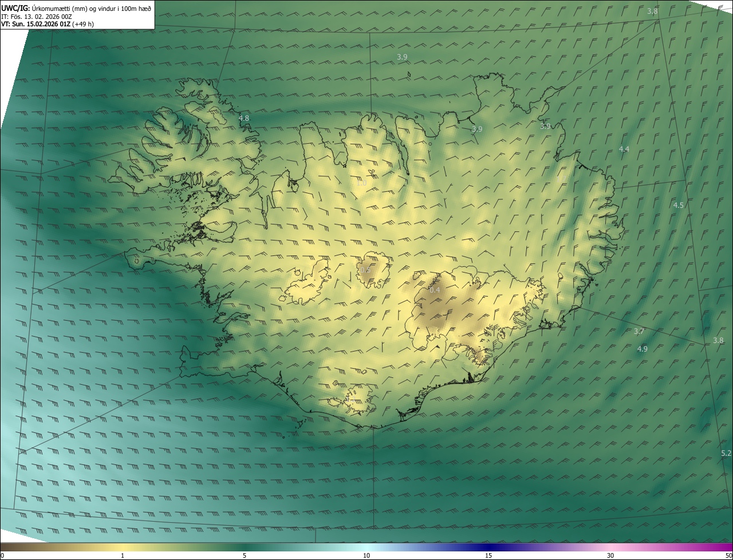Select the colour scale tick label 30
This screenshot has height=560, width=733.
(x=610, y=555)
